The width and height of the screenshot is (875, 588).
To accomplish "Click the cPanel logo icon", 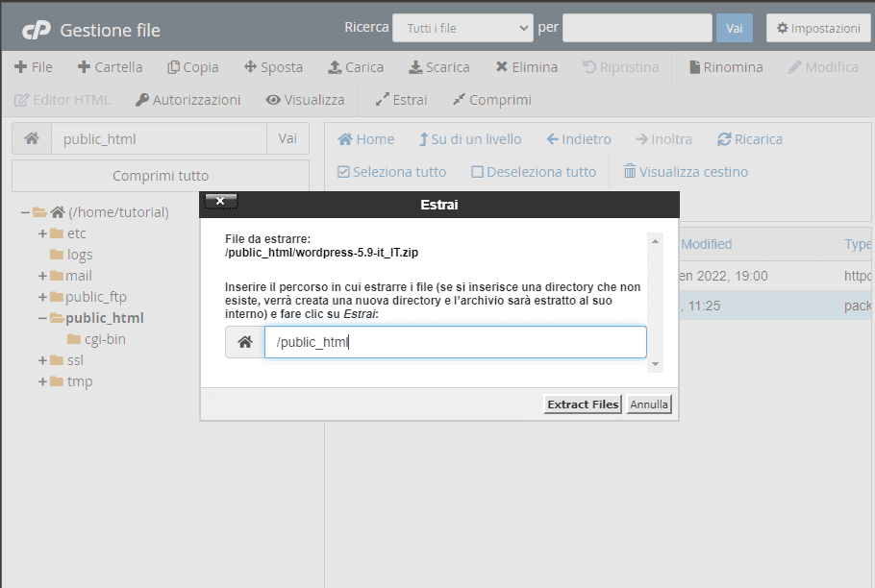I will coord(37,30).
